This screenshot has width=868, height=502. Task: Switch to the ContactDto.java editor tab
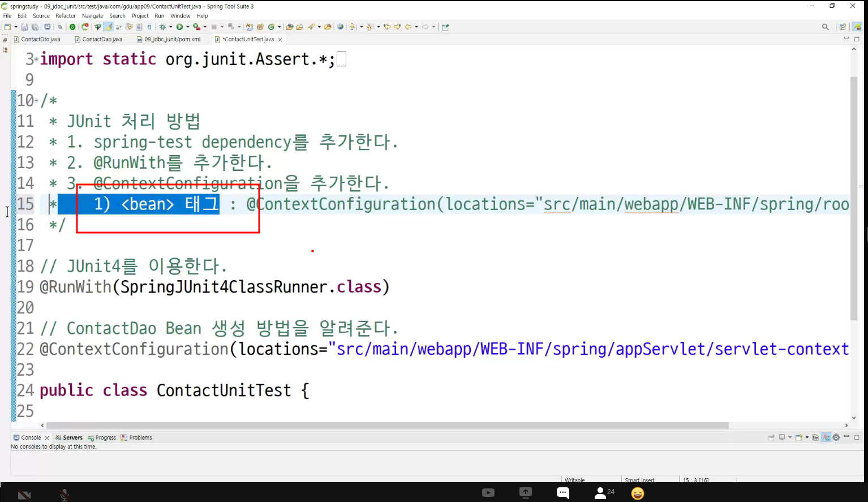[x=37, y=39]
